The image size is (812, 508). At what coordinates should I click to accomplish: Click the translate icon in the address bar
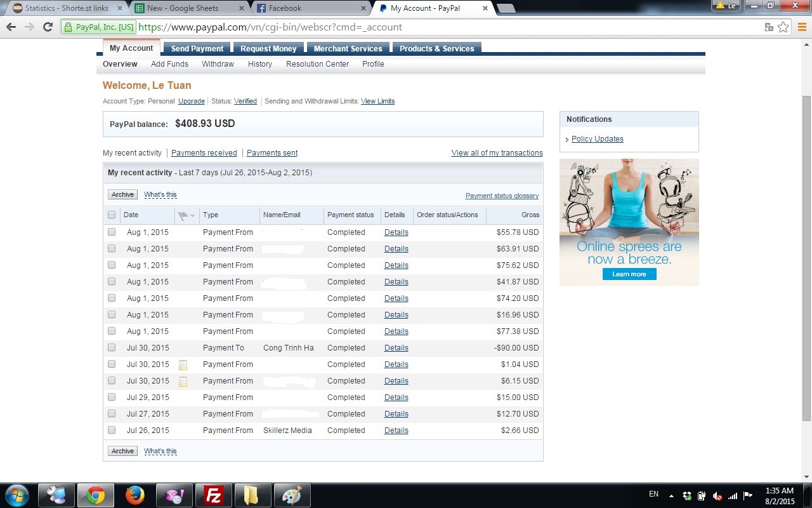click(x=769, y=27)
